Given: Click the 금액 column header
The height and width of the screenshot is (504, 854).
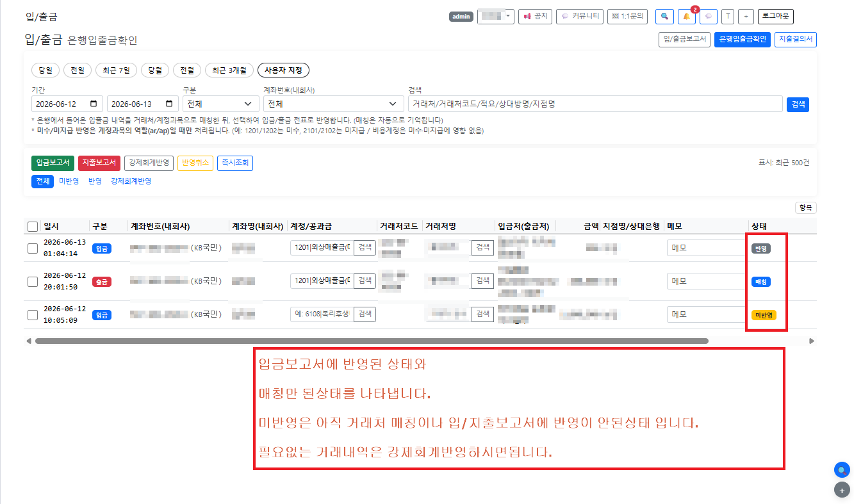Looking at the screenshot, I should click(591, 226).
